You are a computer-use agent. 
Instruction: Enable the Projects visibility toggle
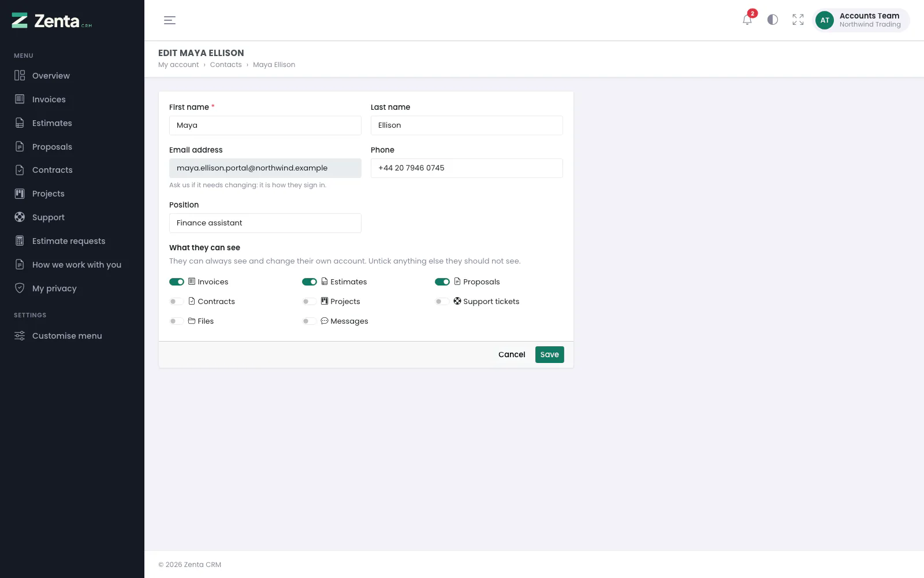[310, 302]
